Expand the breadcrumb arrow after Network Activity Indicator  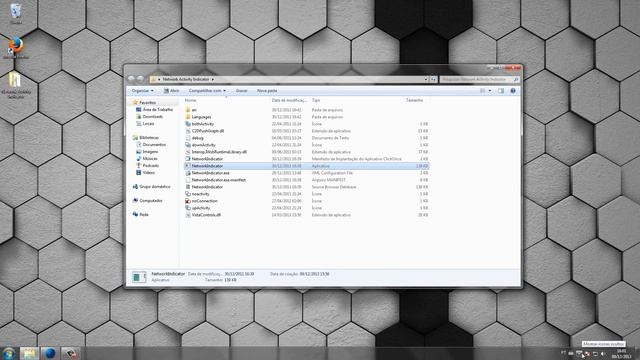click(212, 79)
